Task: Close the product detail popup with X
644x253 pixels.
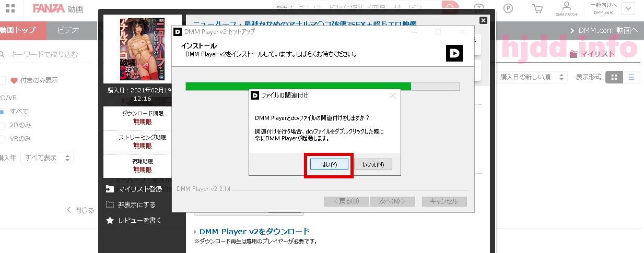Action: [483, 20]
